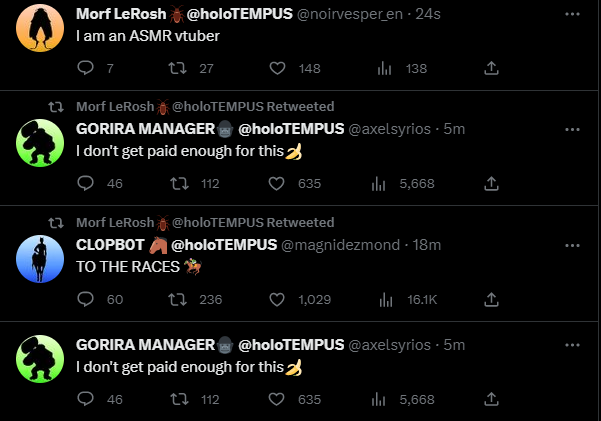This screenshot has width=601, height=421.
Task: Share the 'I am an ASMR vtuber' tweet
Action: [x=491, y=68]
